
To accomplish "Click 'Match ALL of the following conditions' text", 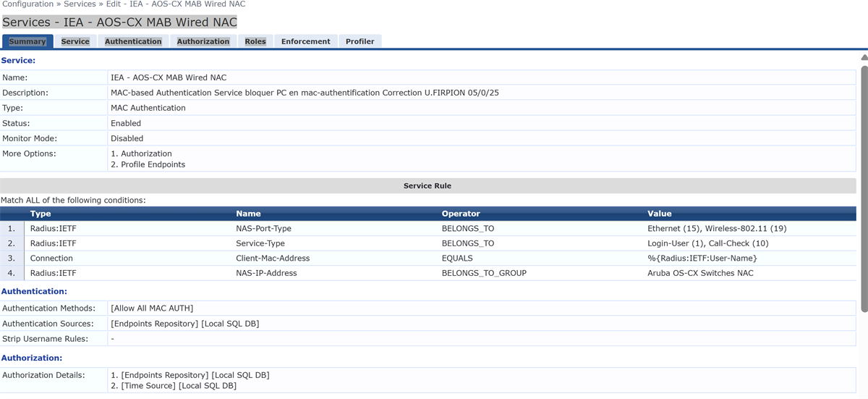I will click(73, 200).
